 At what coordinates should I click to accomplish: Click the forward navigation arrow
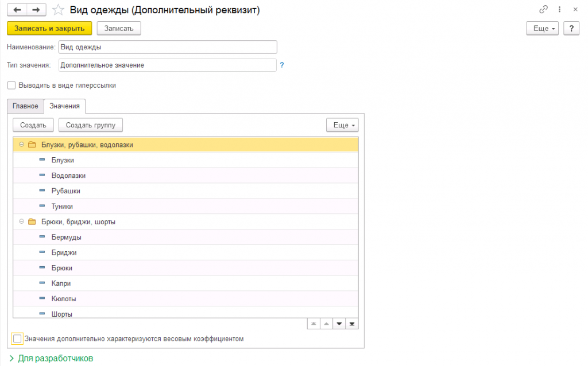[x=36, y=10]
